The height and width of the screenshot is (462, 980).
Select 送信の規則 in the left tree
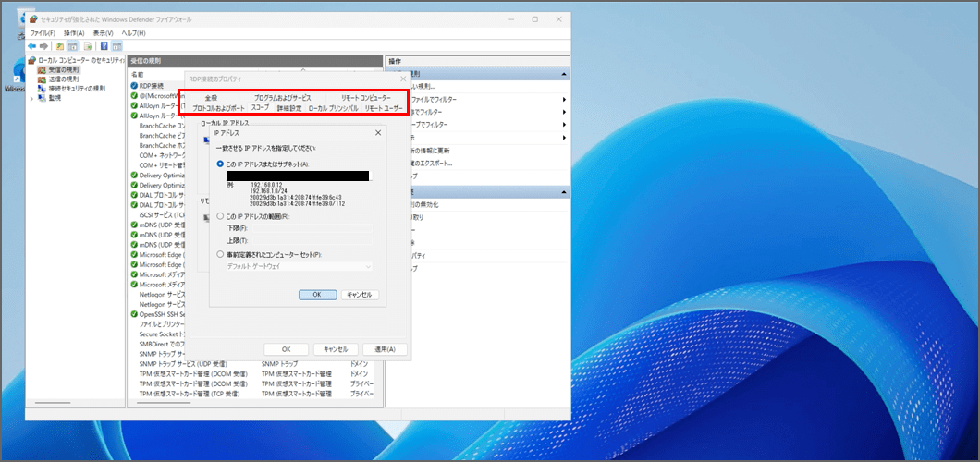[x=63, y=79]
